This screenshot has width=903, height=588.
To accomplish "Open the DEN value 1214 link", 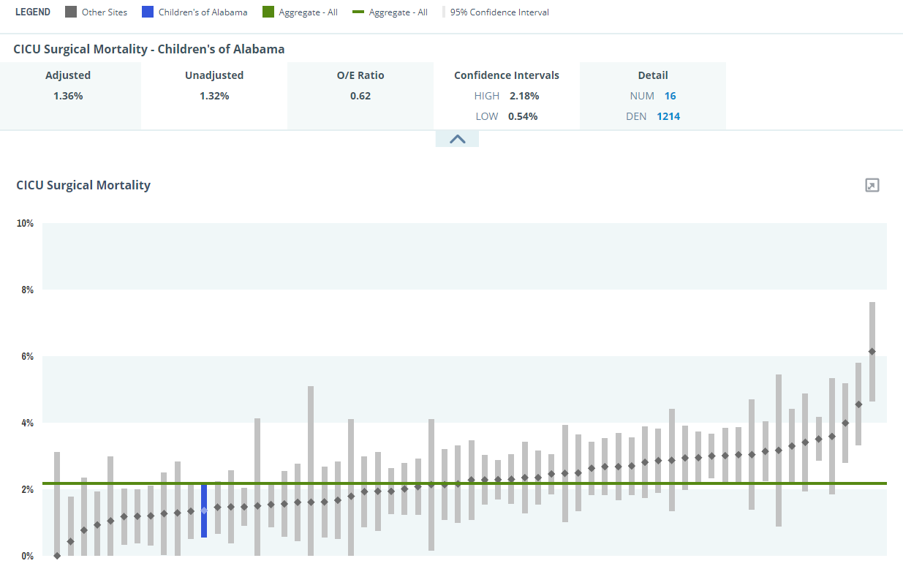I will tap(668, 116).
